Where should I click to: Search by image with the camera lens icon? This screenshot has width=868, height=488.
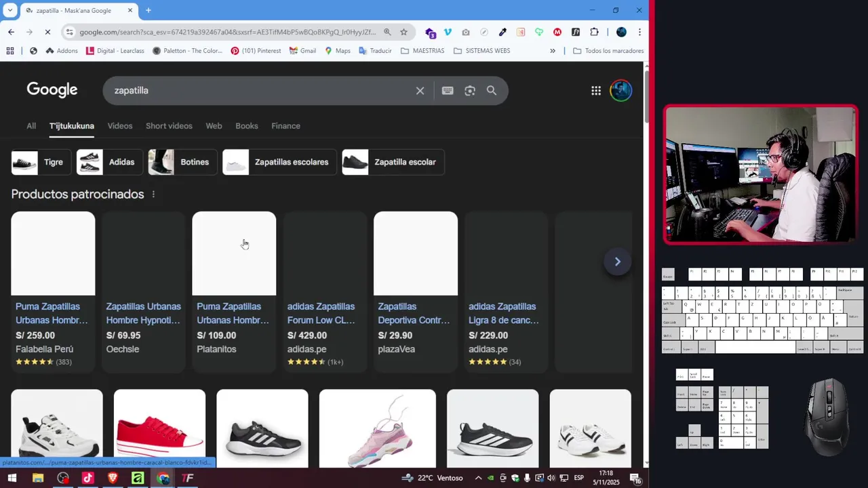tap(470, 91)
